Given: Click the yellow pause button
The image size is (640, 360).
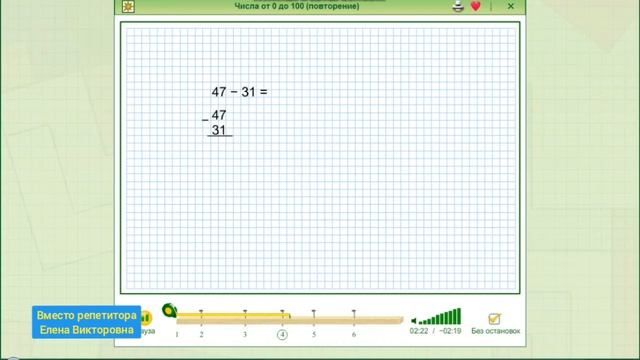Looking at the screenshot, I should pos(146,317).
